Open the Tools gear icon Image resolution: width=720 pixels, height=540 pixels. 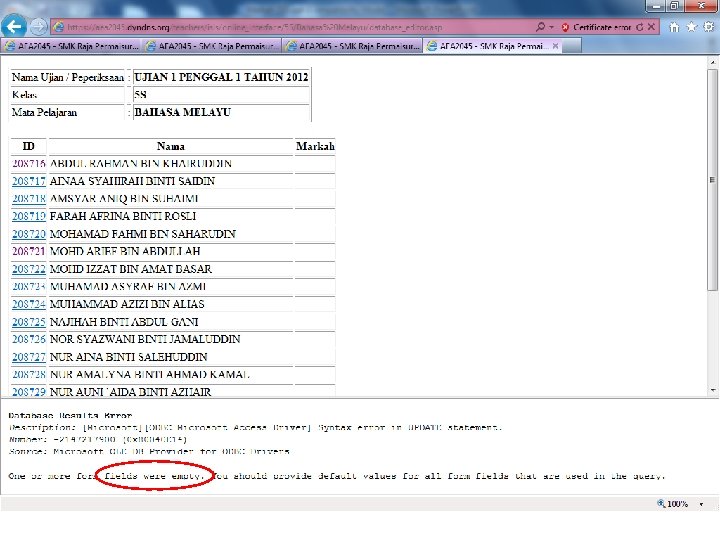pyautogui.click(x=709, y=27)
